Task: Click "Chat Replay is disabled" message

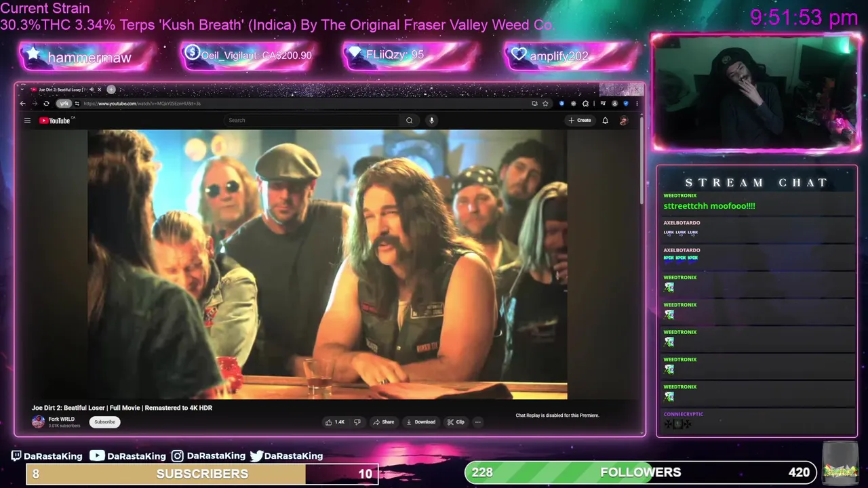Action: point(557,415)
